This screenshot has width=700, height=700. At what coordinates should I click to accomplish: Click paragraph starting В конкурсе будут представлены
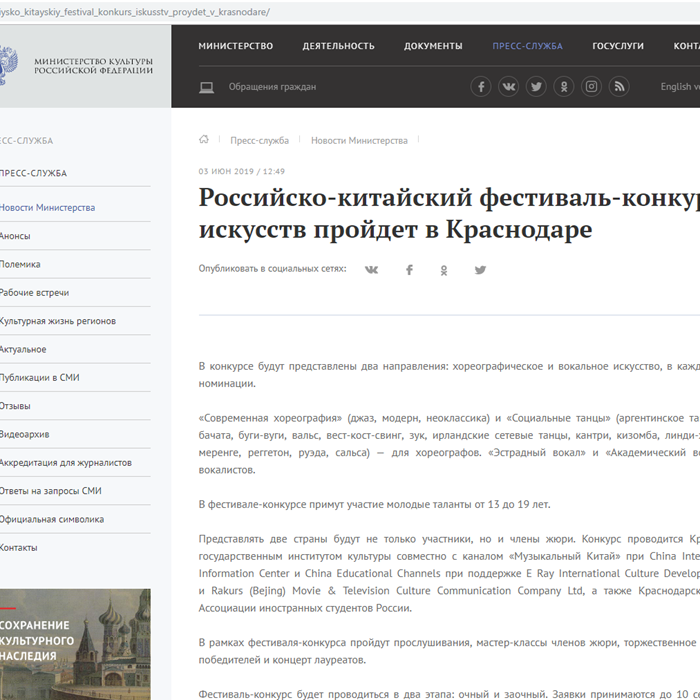[x=449, y=375]
